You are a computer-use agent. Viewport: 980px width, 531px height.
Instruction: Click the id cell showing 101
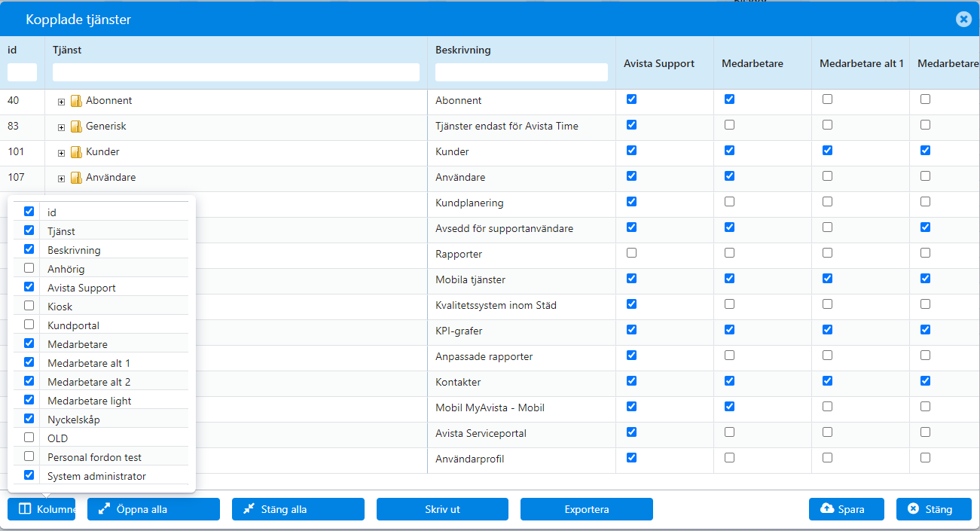point(22,152)
